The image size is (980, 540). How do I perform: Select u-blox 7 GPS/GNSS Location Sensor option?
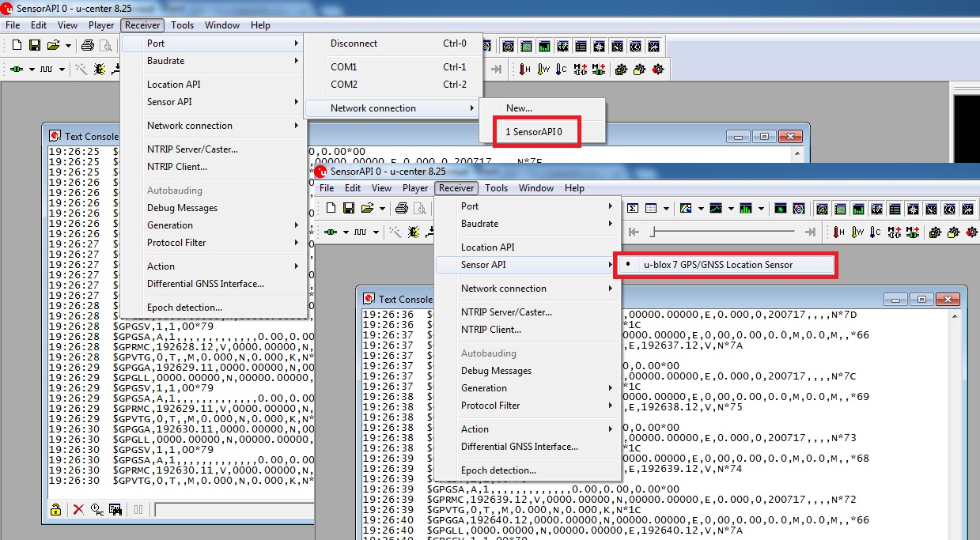click(x=717, y=265)
